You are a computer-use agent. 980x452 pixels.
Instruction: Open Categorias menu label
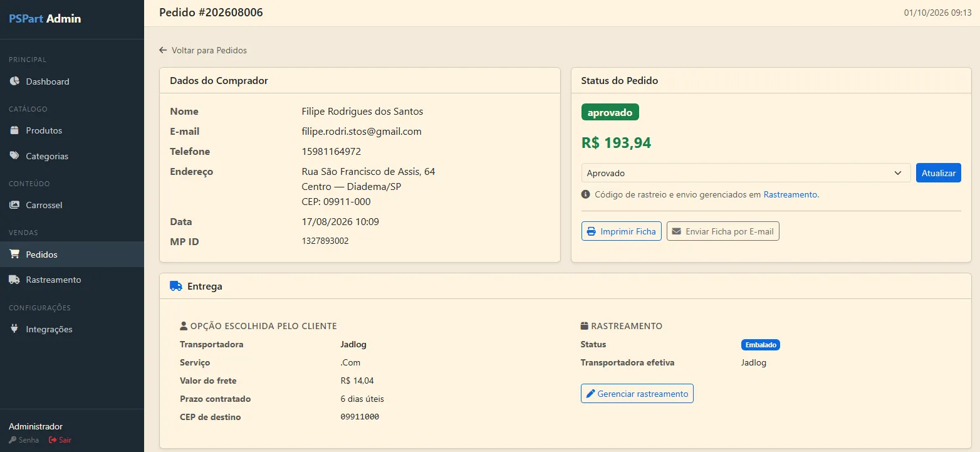coord(47,156)
